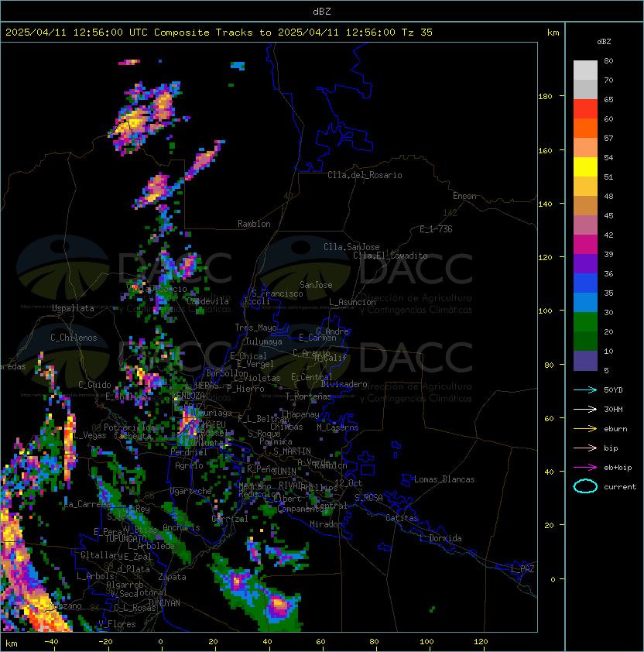Click the 'S_MARTIN' map label
The image size is (644, 652).
coord(292,451)
